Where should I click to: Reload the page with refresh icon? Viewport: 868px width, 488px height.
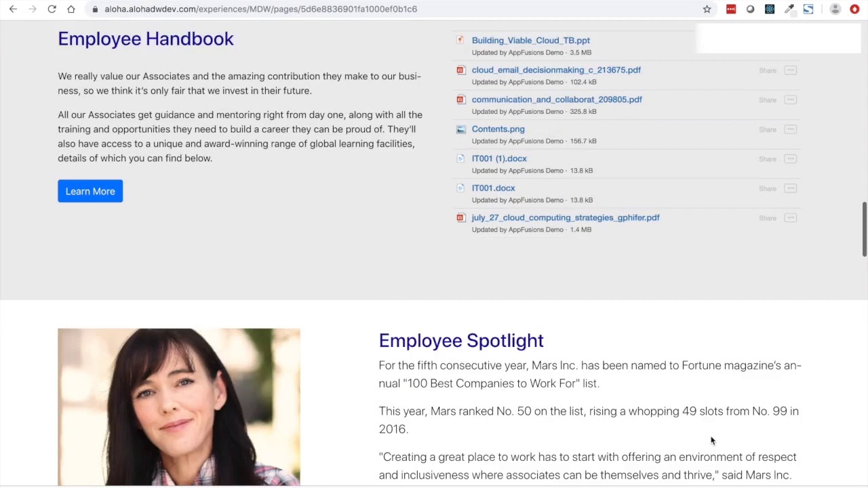point(52,9)
